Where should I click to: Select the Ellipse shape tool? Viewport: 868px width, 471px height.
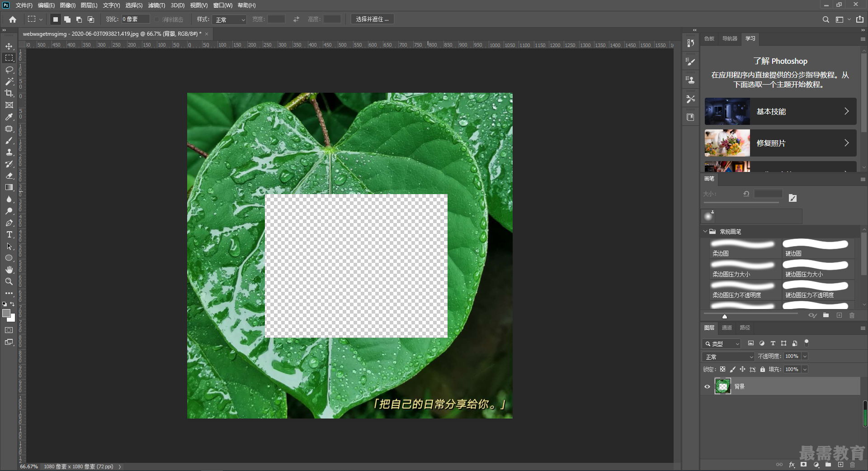coord(9,258)
